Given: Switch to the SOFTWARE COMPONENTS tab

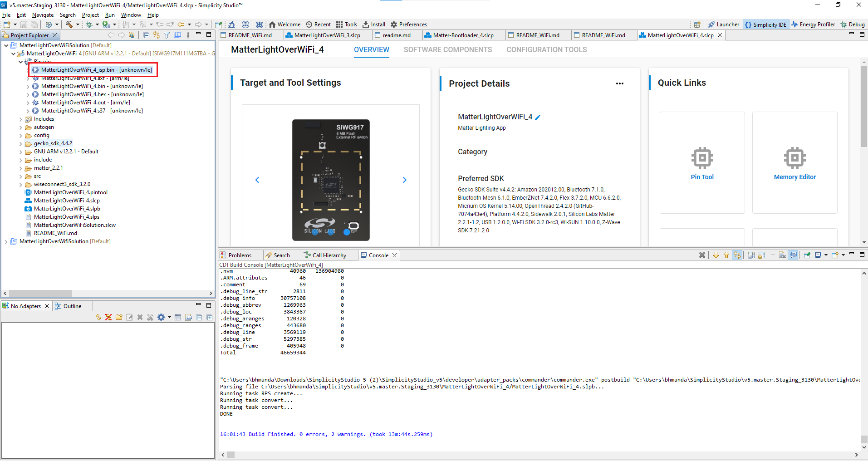Looking at the screenshot, I should click(448, 50).
